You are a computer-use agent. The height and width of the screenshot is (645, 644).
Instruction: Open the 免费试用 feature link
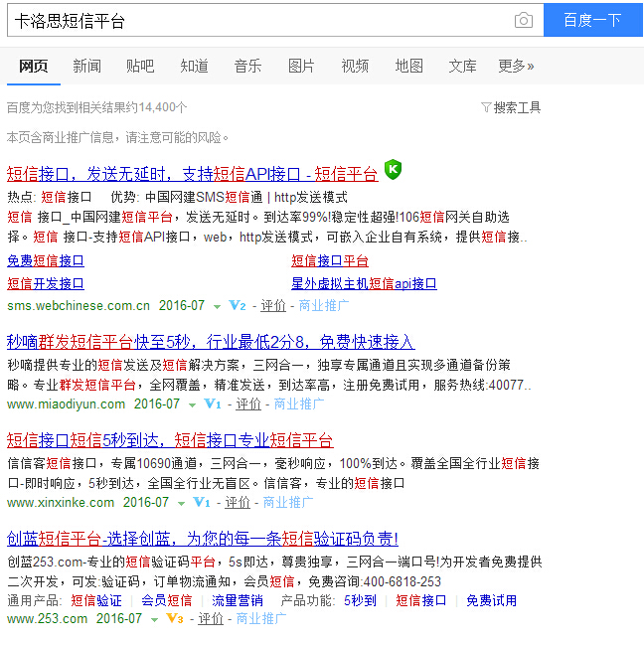[491, 600]
